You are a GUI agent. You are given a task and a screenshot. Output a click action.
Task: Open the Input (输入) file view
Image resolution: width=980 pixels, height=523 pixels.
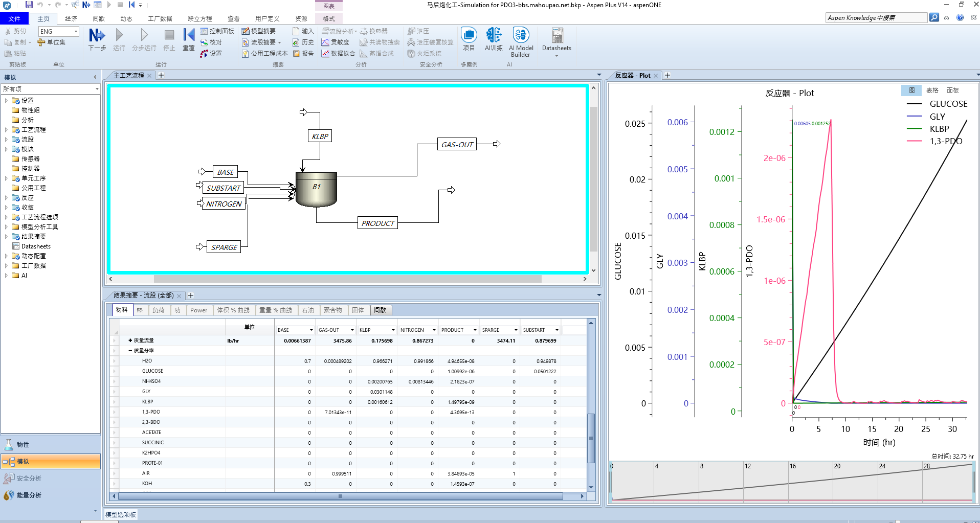(x=303, y=31)
